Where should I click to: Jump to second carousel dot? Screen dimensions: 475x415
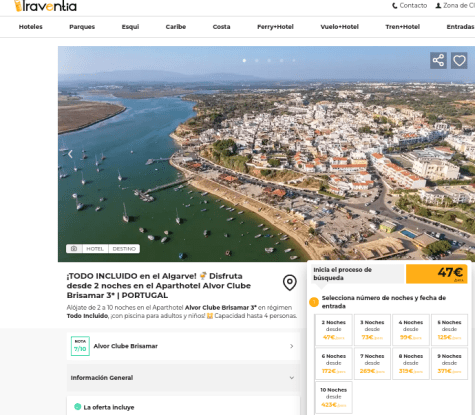pos(257,60)
